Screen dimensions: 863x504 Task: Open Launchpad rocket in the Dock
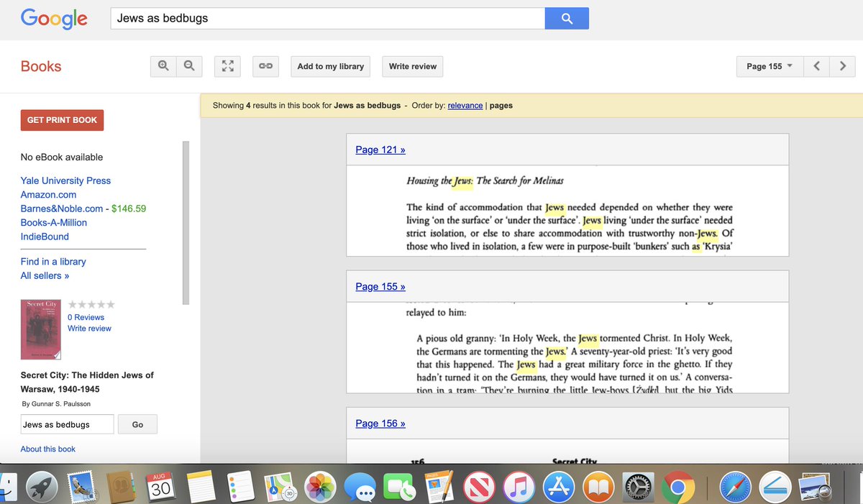[x=42, y=488]
